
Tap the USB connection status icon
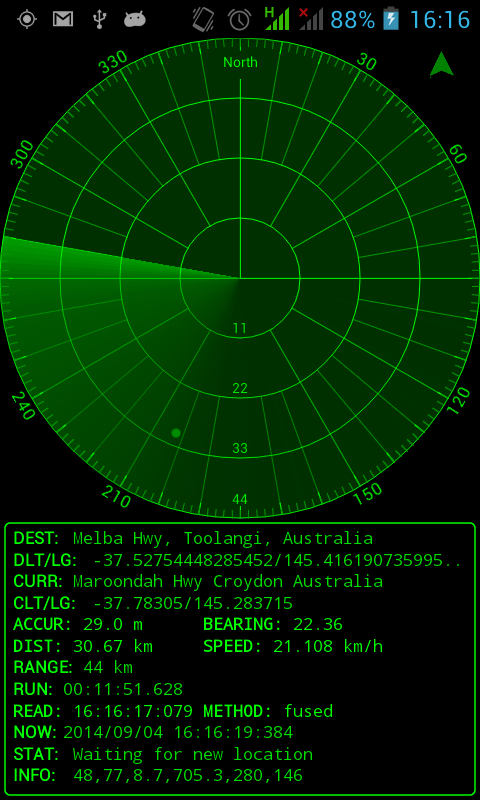[99, 19]
